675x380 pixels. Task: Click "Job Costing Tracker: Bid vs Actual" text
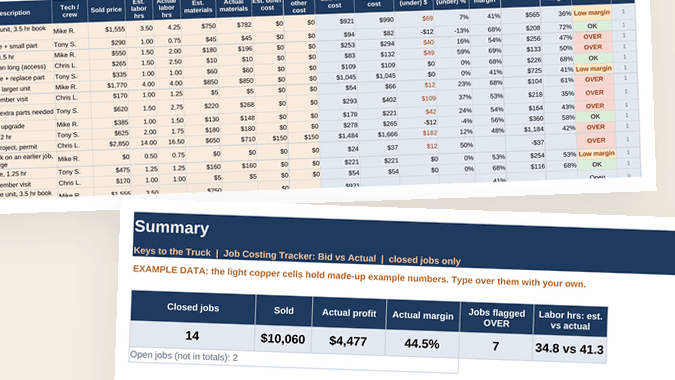(x=300, y=256)
